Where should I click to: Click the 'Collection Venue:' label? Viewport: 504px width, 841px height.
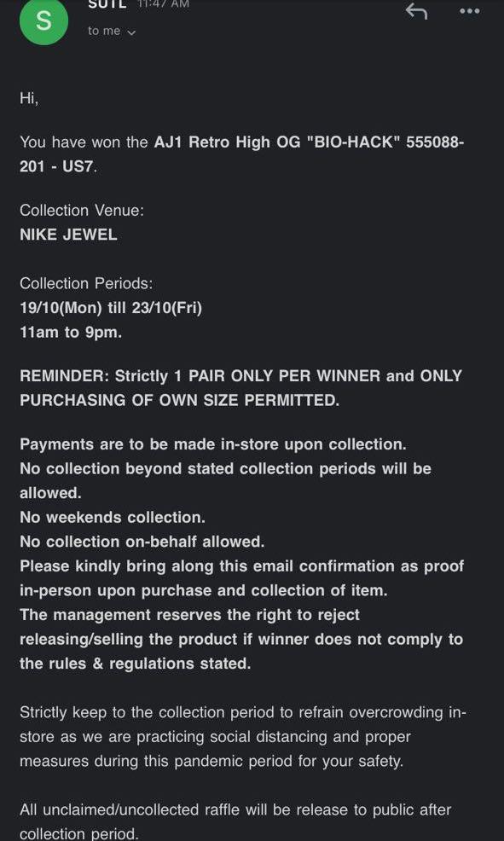click(82, 210)
